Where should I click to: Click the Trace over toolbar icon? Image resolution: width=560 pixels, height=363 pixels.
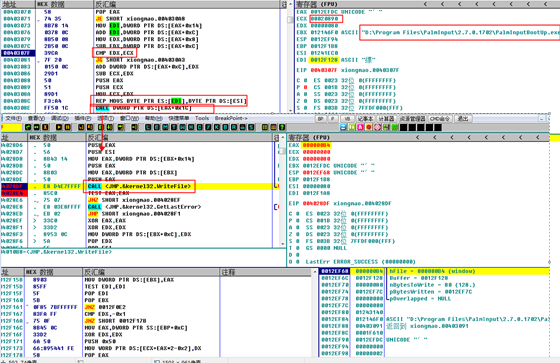pyautogui.click(x=109, y=127)
